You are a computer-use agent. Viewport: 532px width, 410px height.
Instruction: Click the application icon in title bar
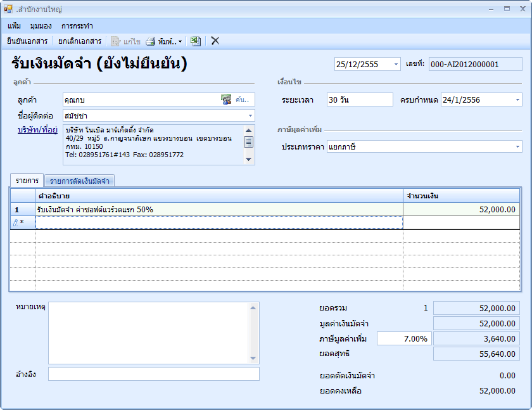(8, 9)
